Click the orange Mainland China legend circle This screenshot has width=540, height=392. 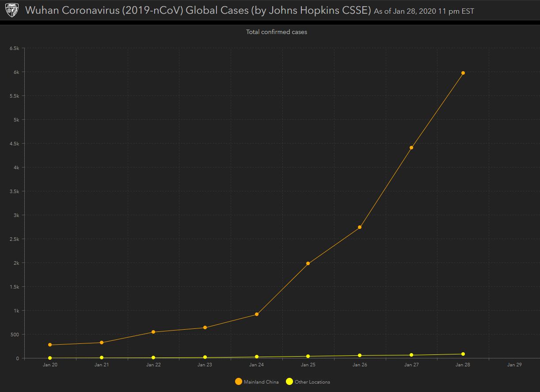tap(239, 381)
